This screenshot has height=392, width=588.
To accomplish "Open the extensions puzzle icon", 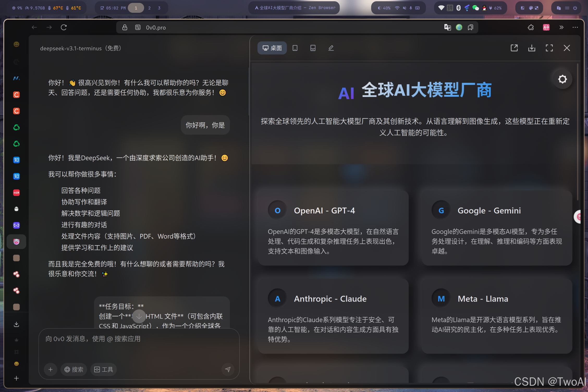I will pyautogui.click(x=531, y=27).
